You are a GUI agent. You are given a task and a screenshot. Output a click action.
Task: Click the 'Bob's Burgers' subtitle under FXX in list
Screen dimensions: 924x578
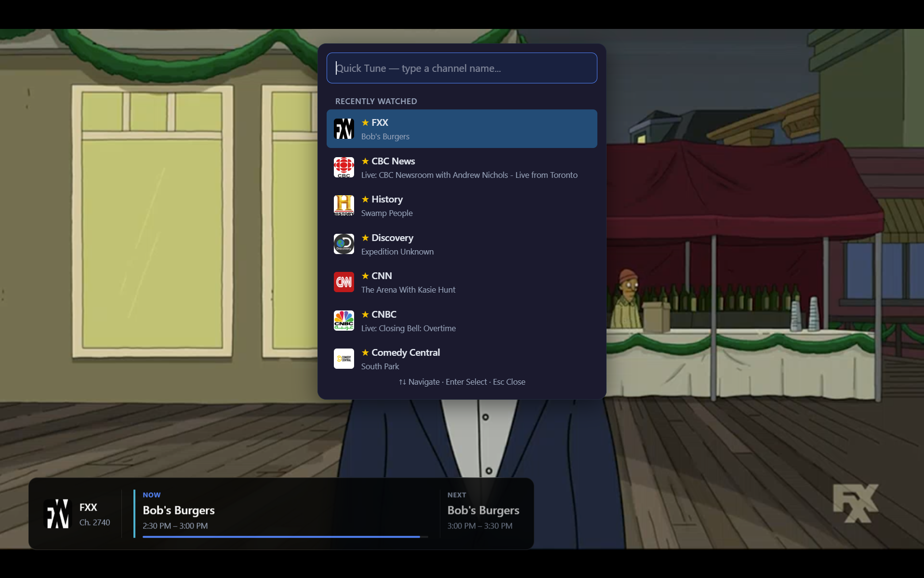(385, 136)
